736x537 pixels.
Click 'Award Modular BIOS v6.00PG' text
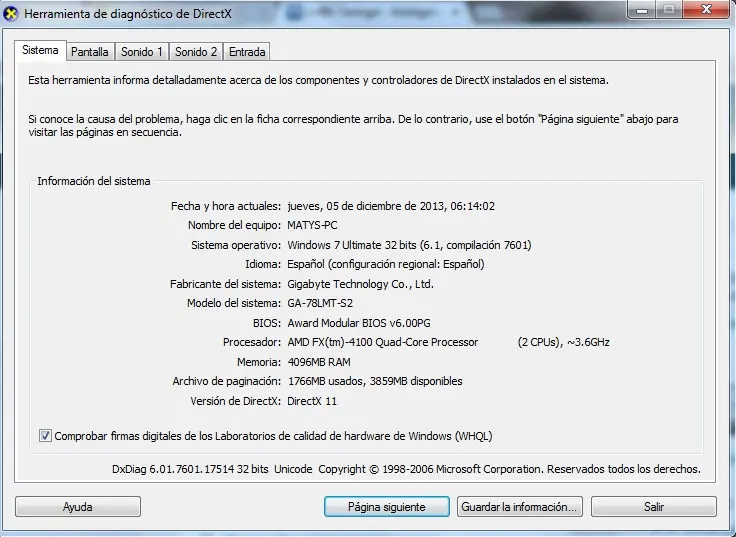coord(359,323)
